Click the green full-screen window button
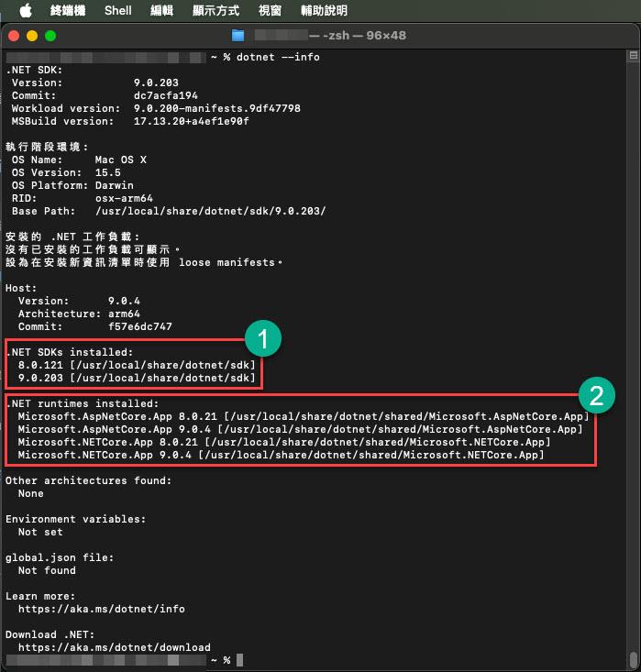 50,36
